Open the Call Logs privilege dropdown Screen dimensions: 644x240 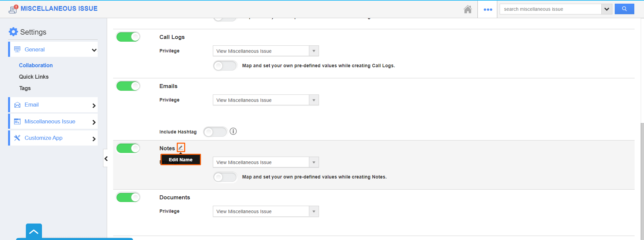click(266, 51)
